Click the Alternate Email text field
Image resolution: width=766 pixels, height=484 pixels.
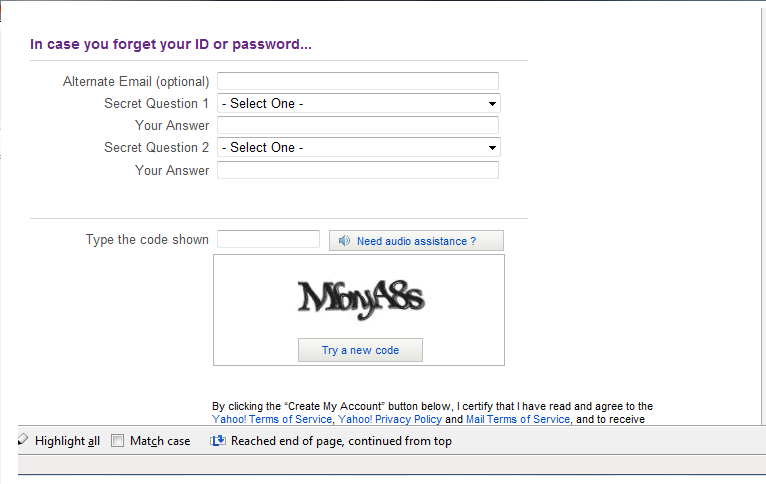pos(357,81)
